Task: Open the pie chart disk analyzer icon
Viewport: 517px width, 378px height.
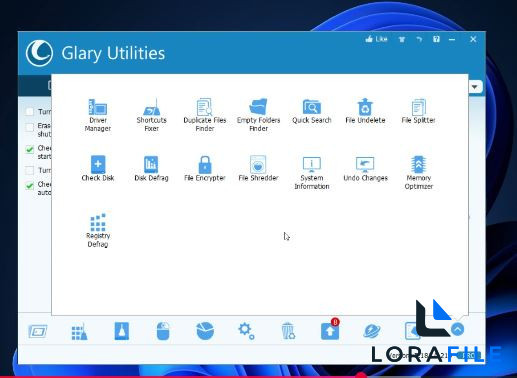Action: click(x=205, y=331)
